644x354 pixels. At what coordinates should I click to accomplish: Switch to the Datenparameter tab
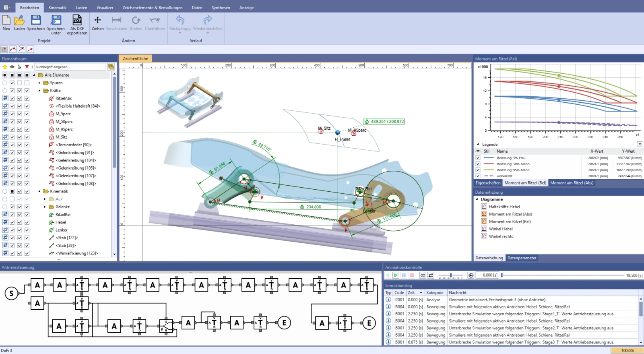(522, 258)
